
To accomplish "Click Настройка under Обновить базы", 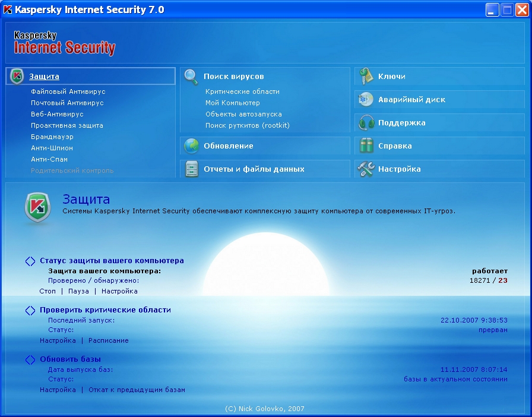I will click(x=58, y=390).
